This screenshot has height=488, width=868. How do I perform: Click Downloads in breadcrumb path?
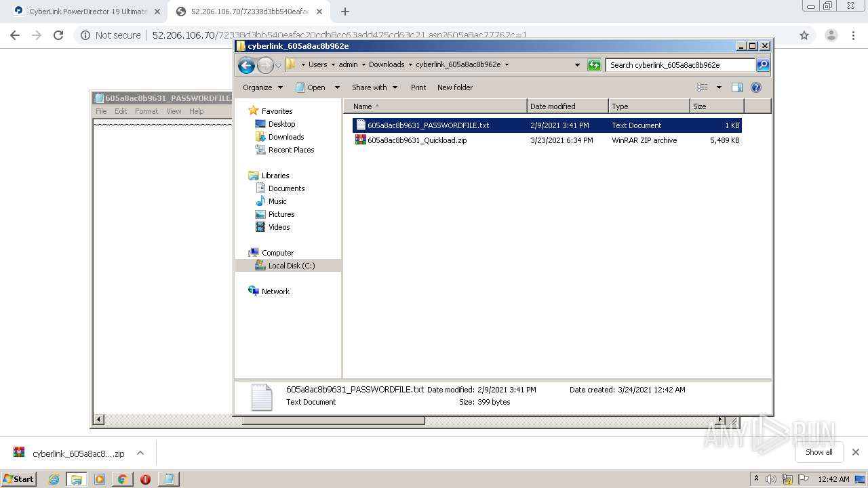click(387, 65)
